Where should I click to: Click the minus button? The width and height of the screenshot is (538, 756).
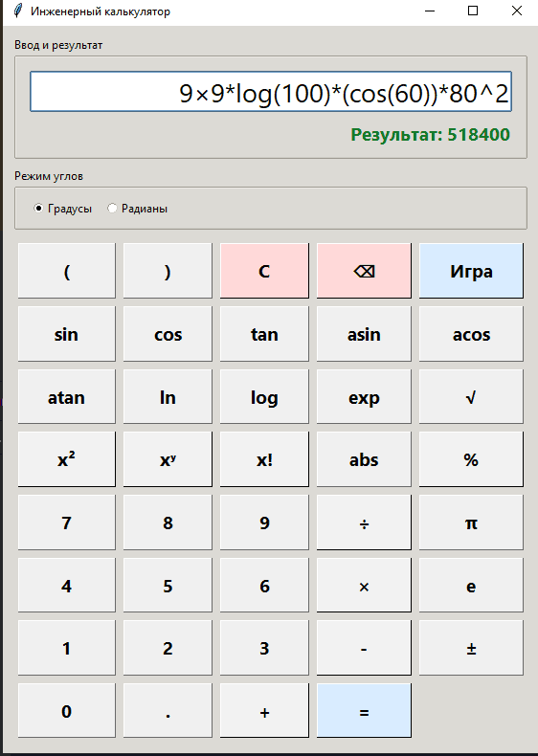tap(364, 648)
